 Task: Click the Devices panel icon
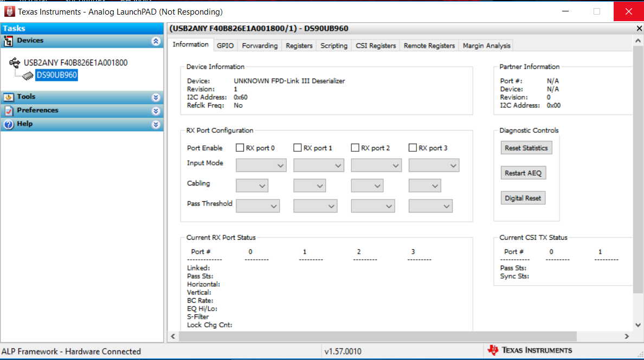tap(10, 40)
